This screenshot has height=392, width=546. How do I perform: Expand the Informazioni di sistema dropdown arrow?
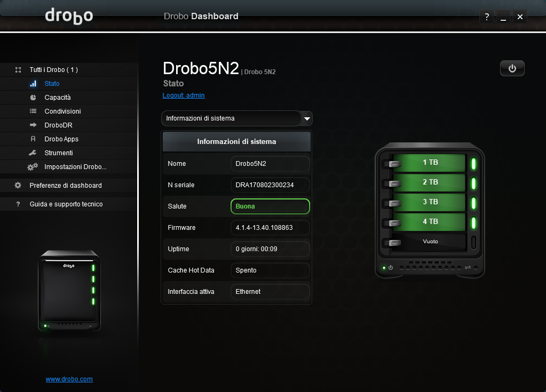point(307,118)
